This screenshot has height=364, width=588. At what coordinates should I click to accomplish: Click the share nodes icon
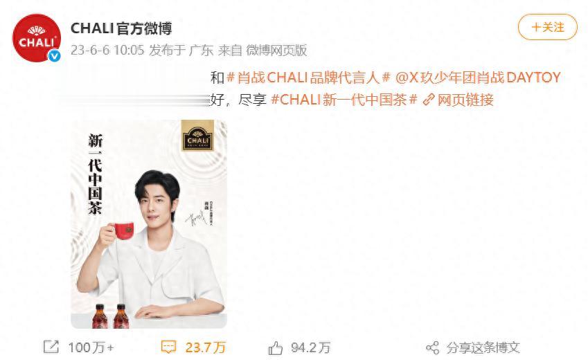tap(432, 348)
